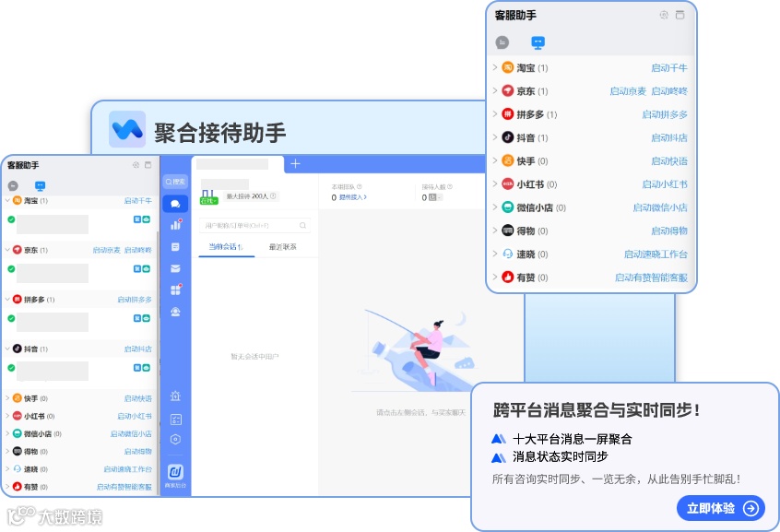The width and height of the screenshot is (780, 532).
Task: Click gray chat bubble icon in small 客服助手 panel
Action: (x=14, y=186)
